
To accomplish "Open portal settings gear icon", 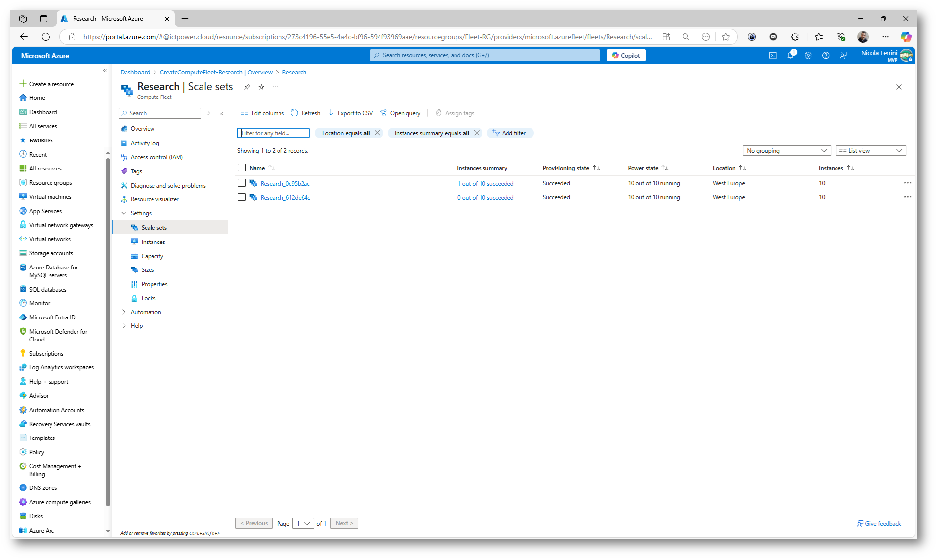I will (808, 56).
